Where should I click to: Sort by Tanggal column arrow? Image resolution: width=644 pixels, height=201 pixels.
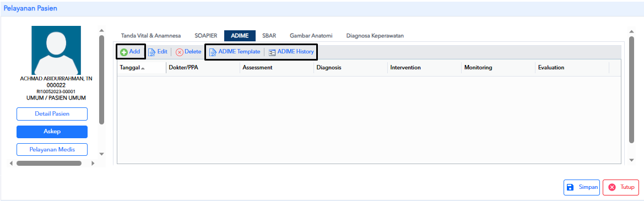point(143,68)
